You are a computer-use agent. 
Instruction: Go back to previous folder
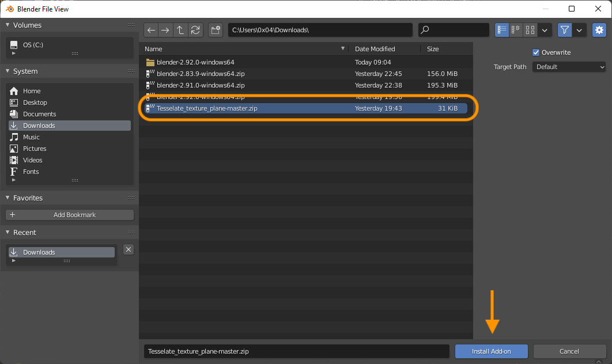point(151,30)
